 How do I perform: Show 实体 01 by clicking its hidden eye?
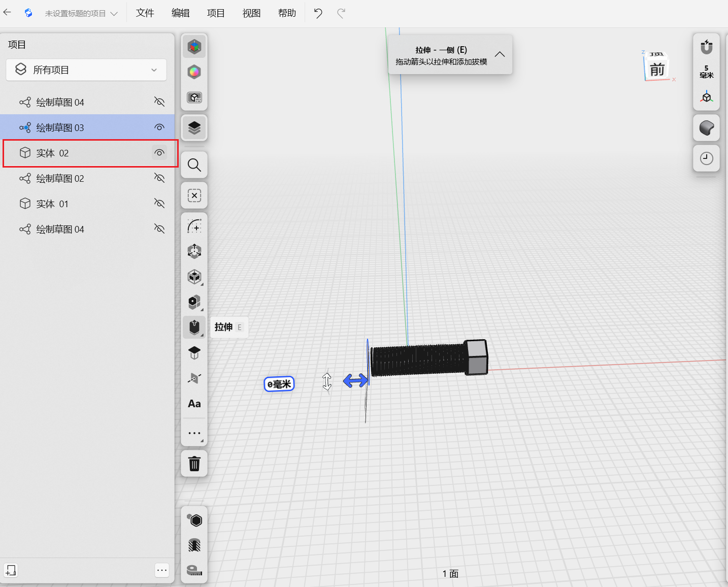159,204
